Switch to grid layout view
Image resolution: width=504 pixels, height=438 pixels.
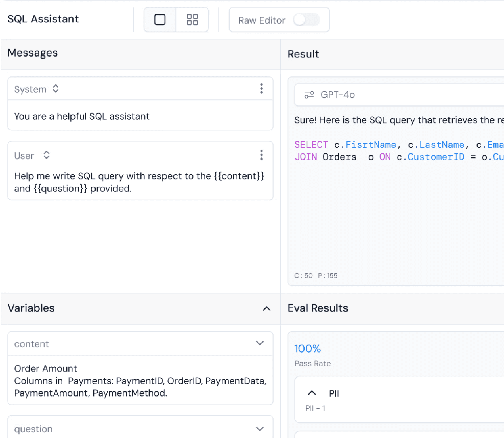click(192, 20)
